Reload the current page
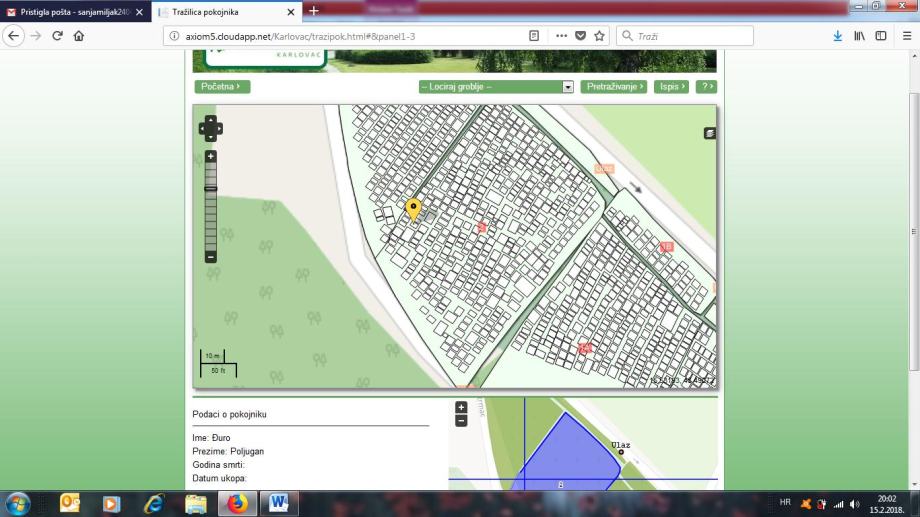This screenshot has width=920, height=517. pos(57,36)
